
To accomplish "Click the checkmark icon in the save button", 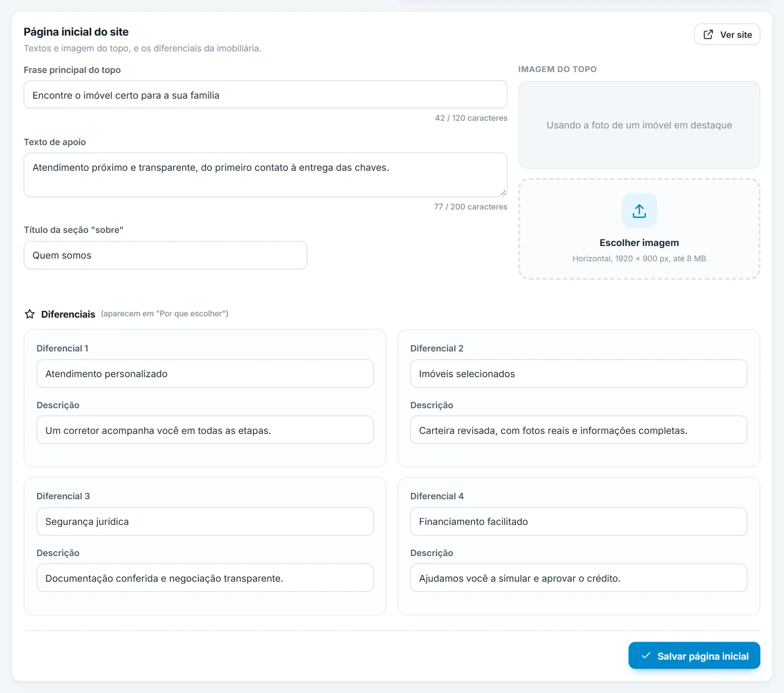I will [646, 656].
